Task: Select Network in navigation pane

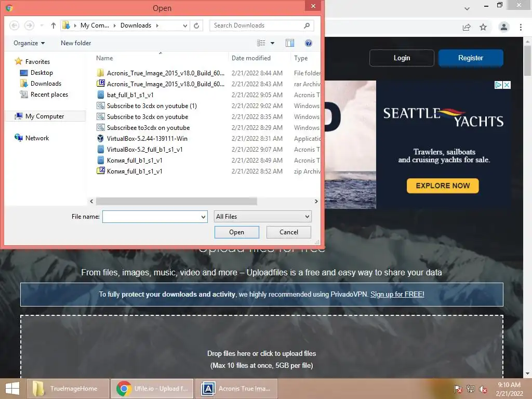Action: click(32, 138)
